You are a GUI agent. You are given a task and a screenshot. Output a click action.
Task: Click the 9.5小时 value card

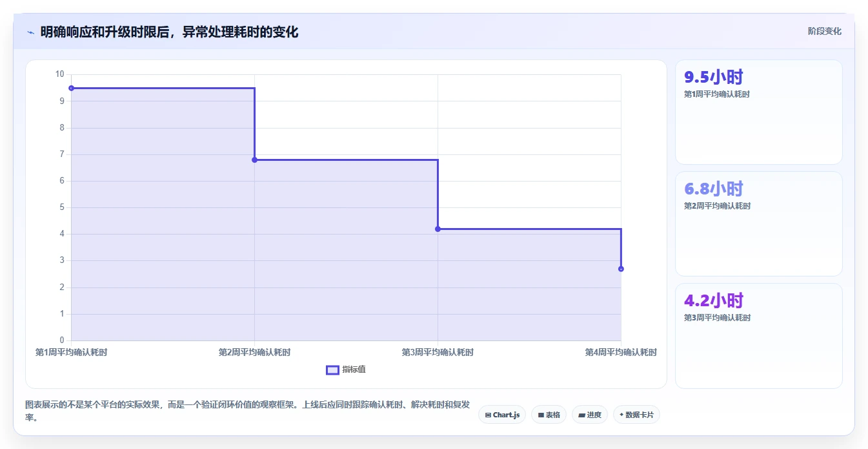[759, 112]
